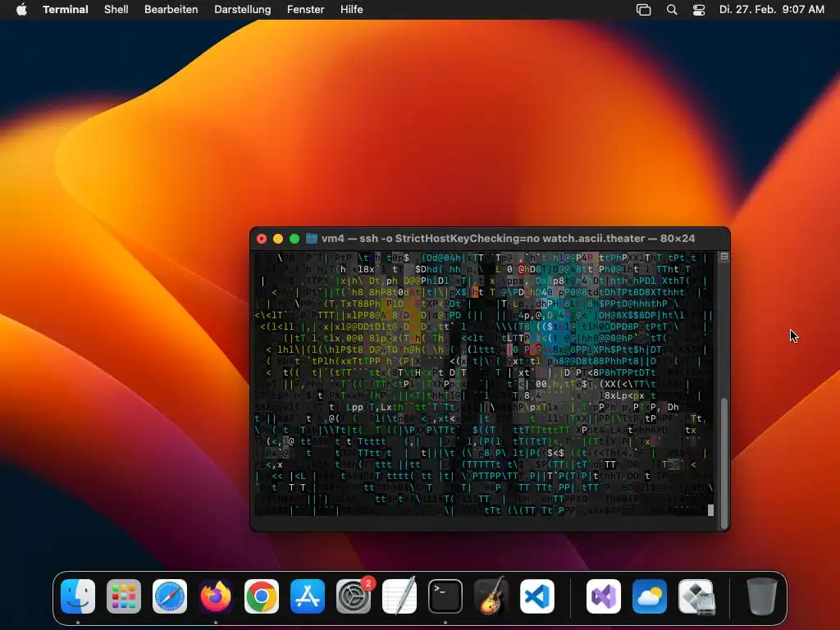
Task: Click the folder proxy icon in Terminal title
Action: [311, 238]
